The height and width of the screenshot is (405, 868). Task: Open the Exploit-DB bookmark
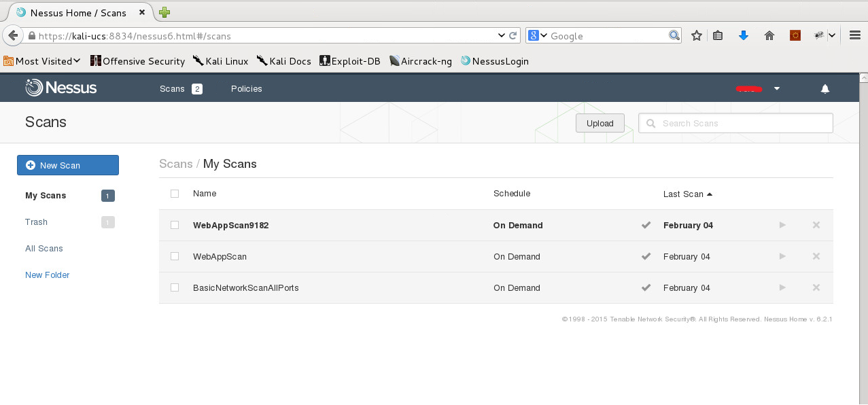(x=350, y=61)
